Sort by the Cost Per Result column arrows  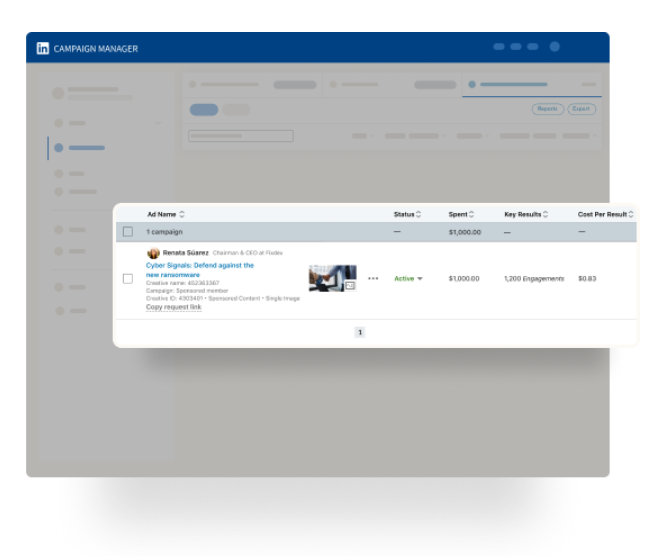pos(632,214)
